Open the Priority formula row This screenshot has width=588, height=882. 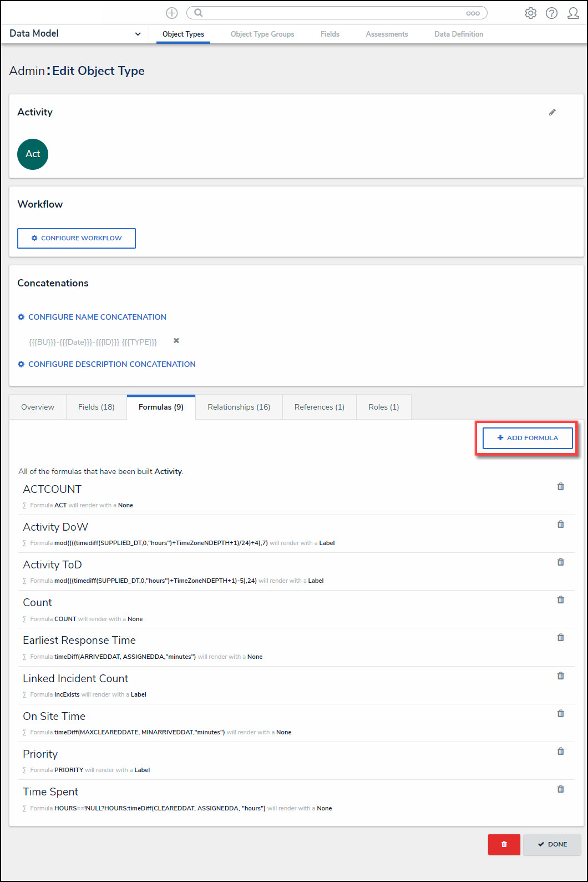coord(40,754)
